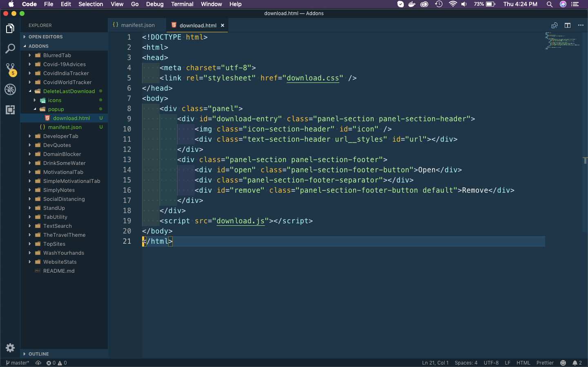Click the feedback smiley in status bar
The width and height of the screenshot is (588, 367).
pyautogui.click(x=563, y=363)
